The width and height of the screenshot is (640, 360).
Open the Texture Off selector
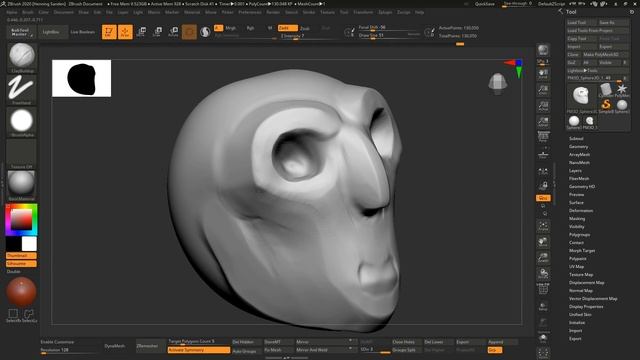[x=22, y=153]
